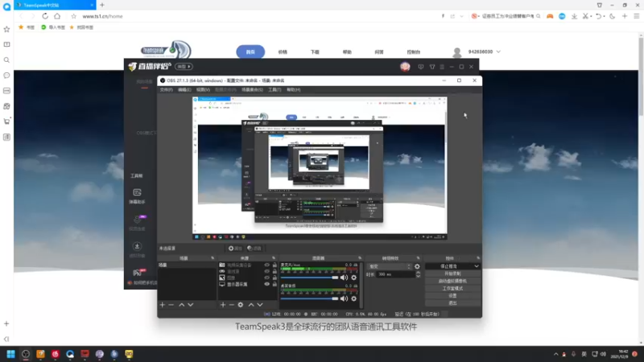Go to browser home page

(x=57, y=16)
